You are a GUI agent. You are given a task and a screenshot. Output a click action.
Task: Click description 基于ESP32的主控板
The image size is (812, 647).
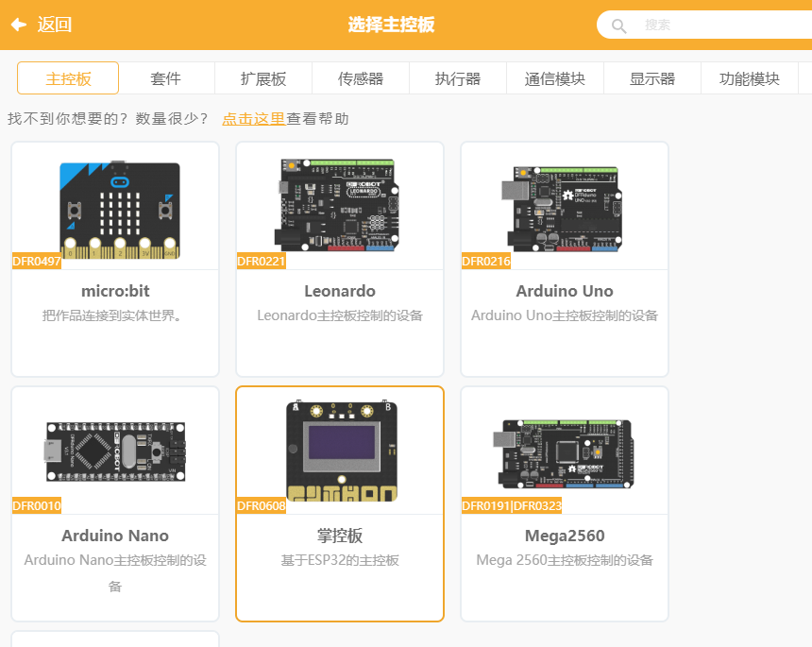tap(340, 560)
